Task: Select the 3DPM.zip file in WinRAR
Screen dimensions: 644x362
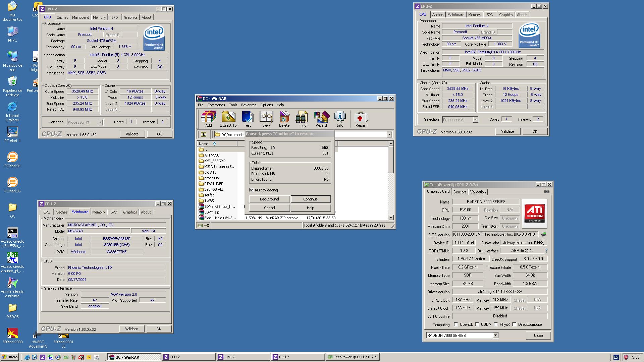Action: (212, 212)
